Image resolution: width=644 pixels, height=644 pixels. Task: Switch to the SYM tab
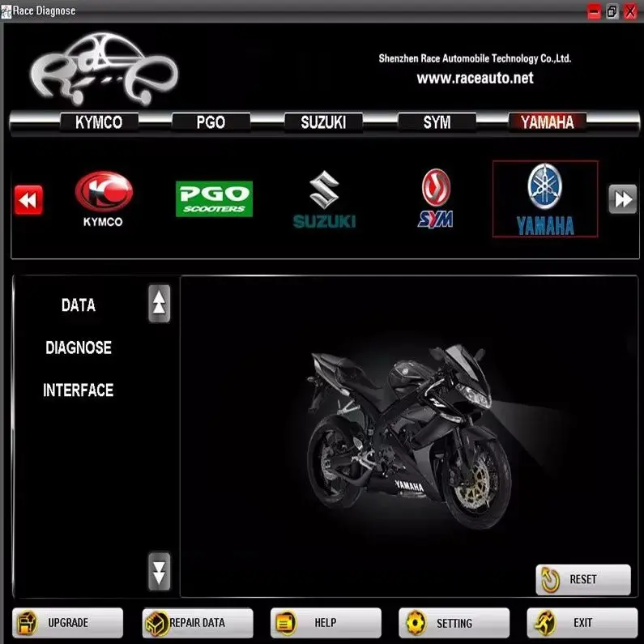(x=437, y=122)
